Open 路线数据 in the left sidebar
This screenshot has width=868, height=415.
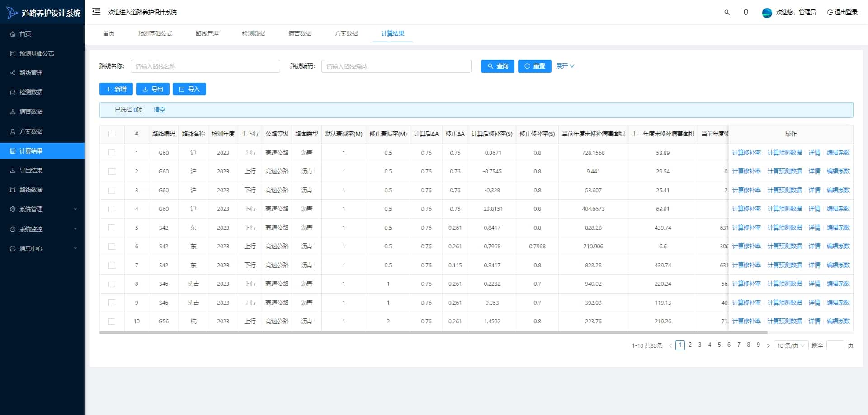click(x=42, y=190)
